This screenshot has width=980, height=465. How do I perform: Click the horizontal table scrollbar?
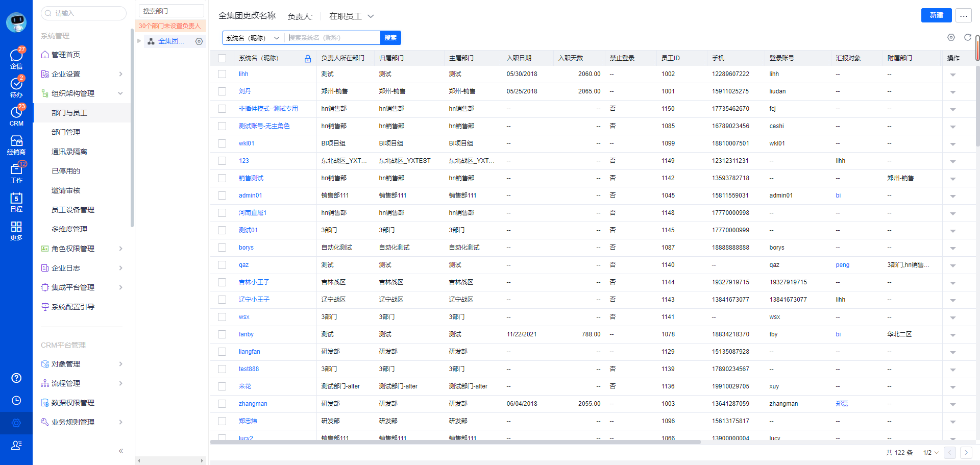(x=455, y=442)
